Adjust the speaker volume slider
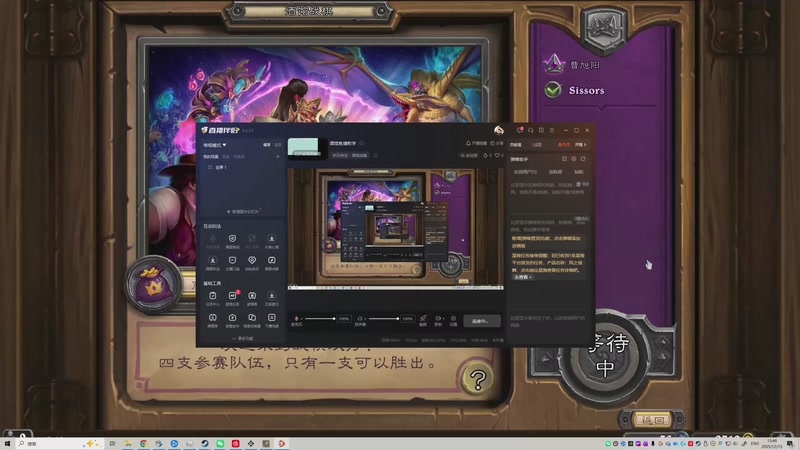The image size is (800, 450). click(x=383, y=319)
